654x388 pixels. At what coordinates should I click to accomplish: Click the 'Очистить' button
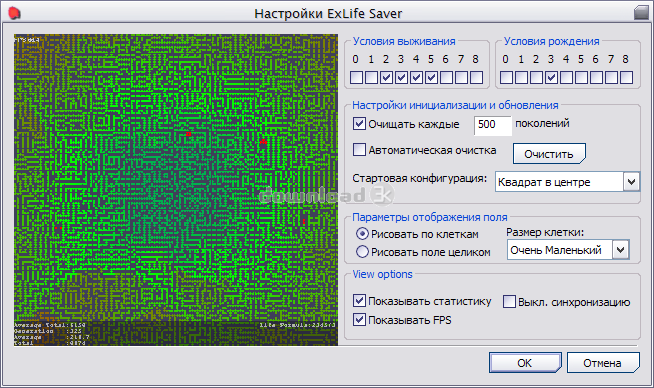549,154
